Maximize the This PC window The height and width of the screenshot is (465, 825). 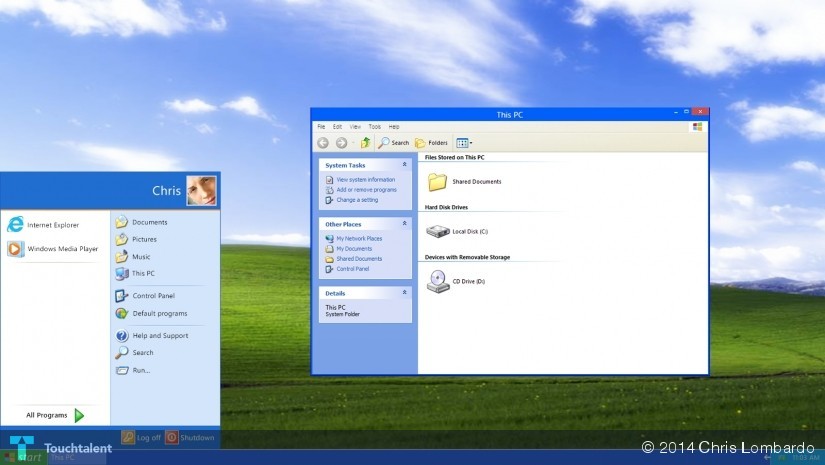(x=686, y=112)
